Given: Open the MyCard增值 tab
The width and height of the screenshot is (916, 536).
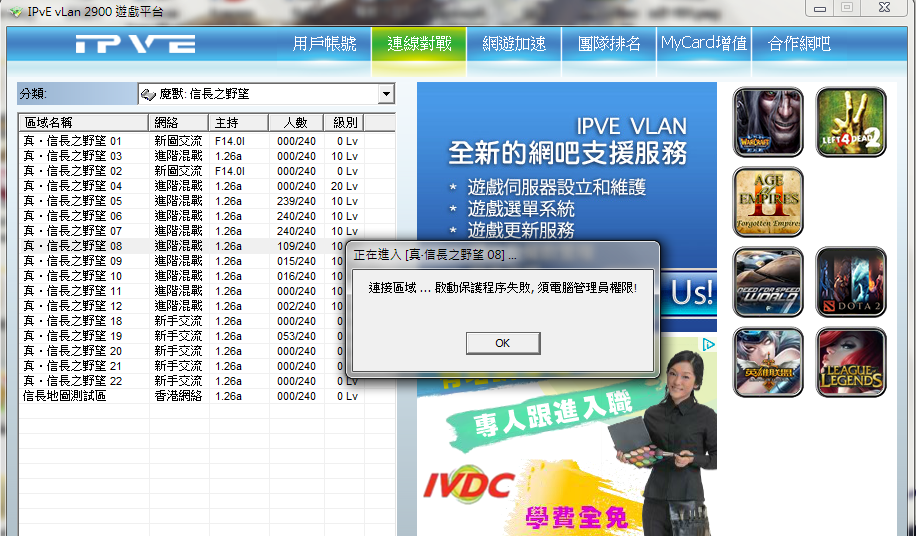Looking at the screenshot, I should (704, 44).
